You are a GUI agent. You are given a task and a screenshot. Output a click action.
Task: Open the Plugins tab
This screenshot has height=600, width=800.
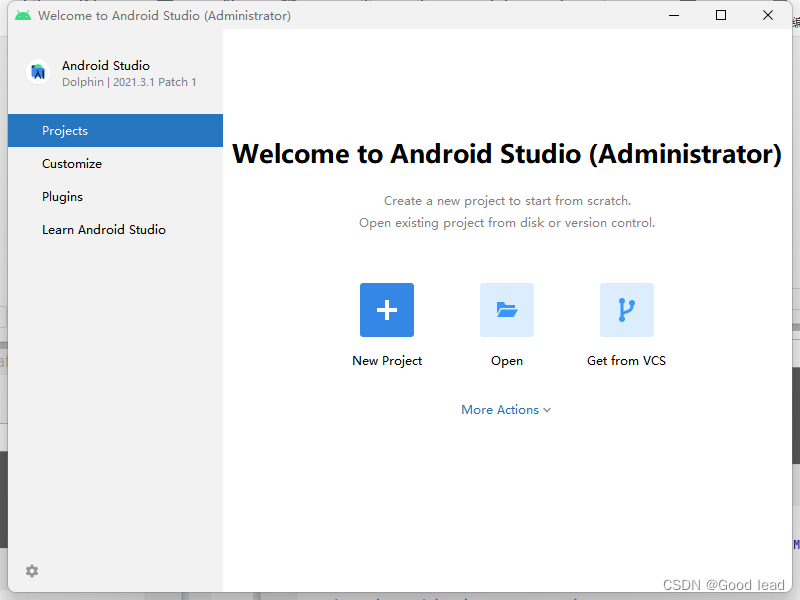point(115,197)
